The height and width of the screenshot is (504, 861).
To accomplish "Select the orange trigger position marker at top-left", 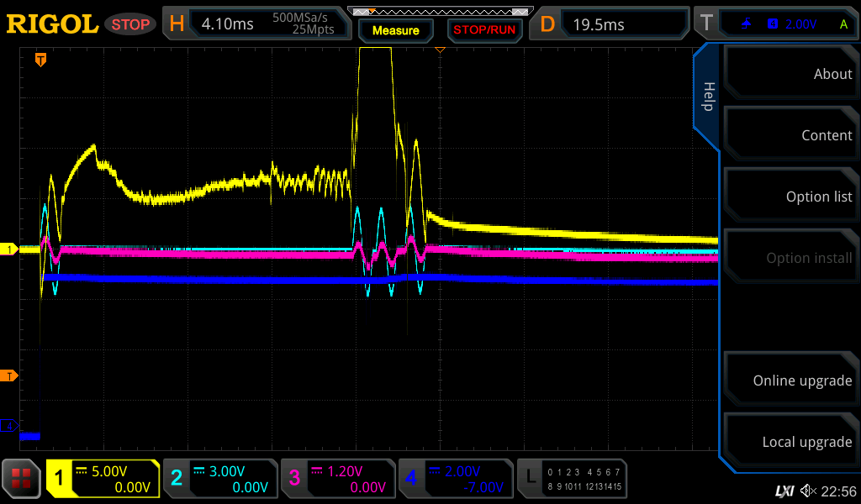I will tap(40, 60).
